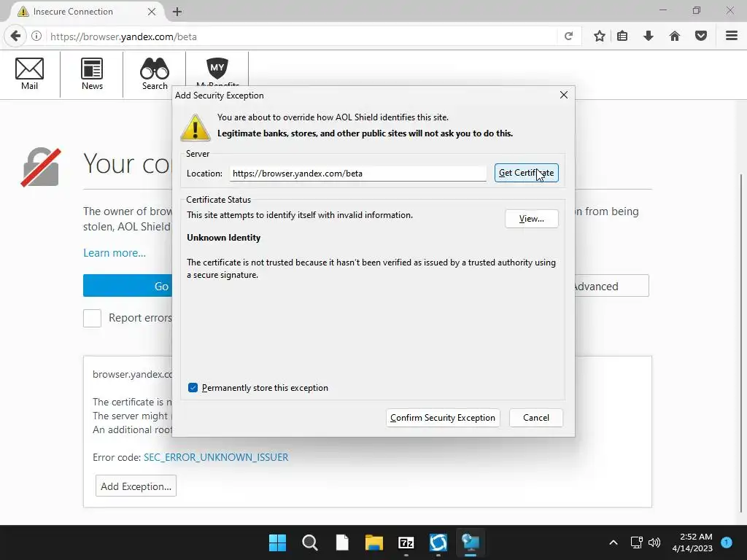The height and width of the screenshot is (560, 747).
Task: Open the hamburger menu
Action: click(732, 36)
